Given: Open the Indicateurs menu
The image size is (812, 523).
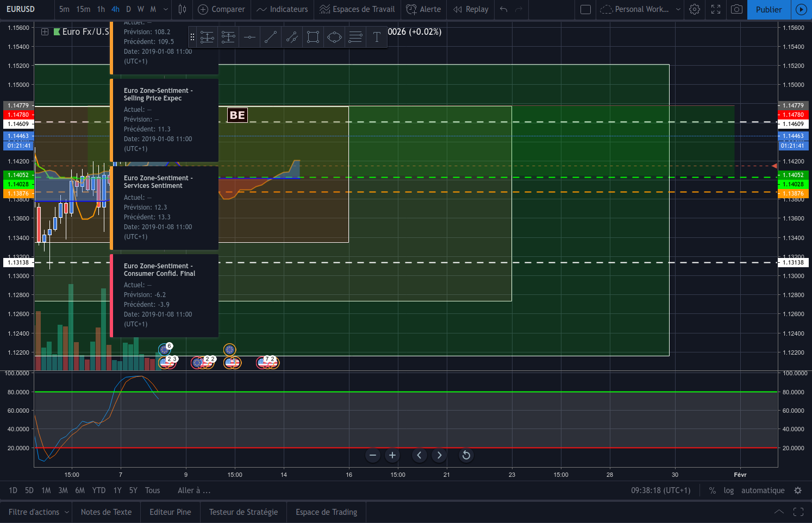Looking at the screenshot, I should (282, 9).
